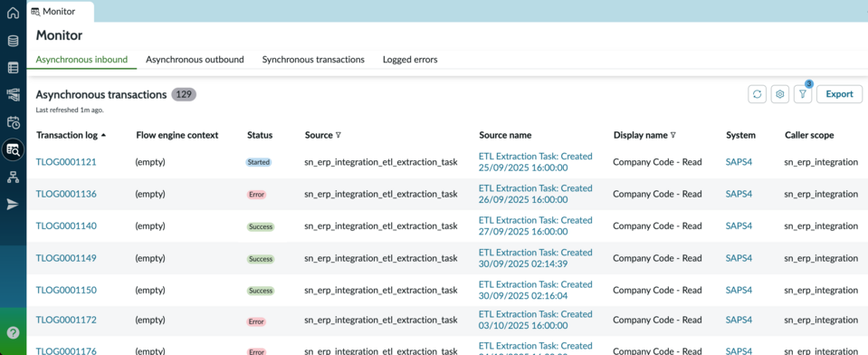Image resolution: width=868 pixels, height=355 pixels.
Task: Click the Error status badge for TLOG0001136
Action: [256, 195]
